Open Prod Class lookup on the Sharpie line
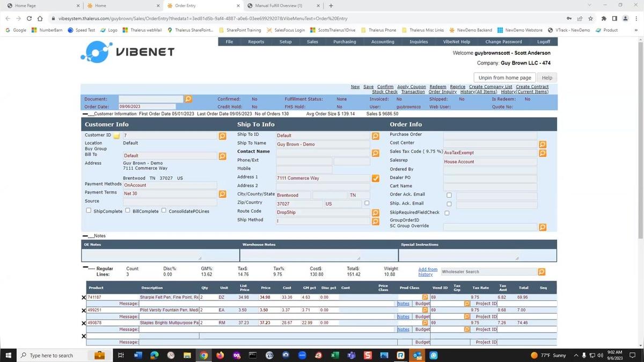This screenshot has width=644, height=362. coord(425,296)
